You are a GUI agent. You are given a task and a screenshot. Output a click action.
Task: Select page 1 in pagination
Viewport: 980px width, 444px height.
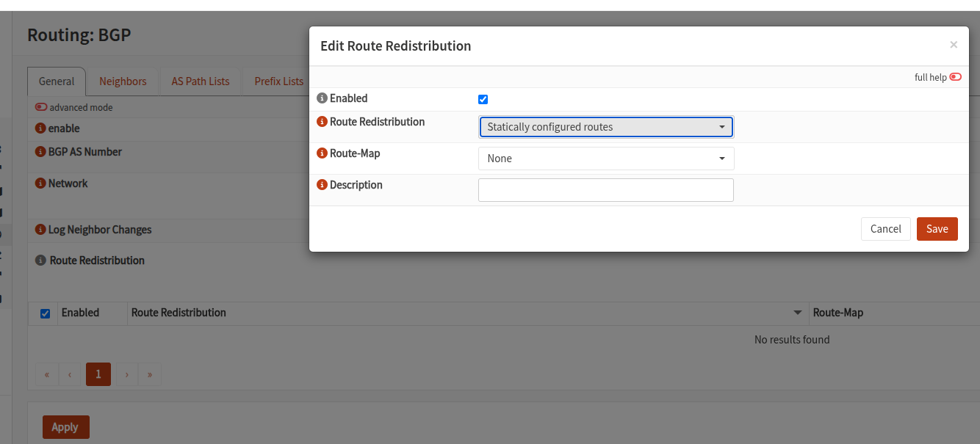tap(98, 374)
